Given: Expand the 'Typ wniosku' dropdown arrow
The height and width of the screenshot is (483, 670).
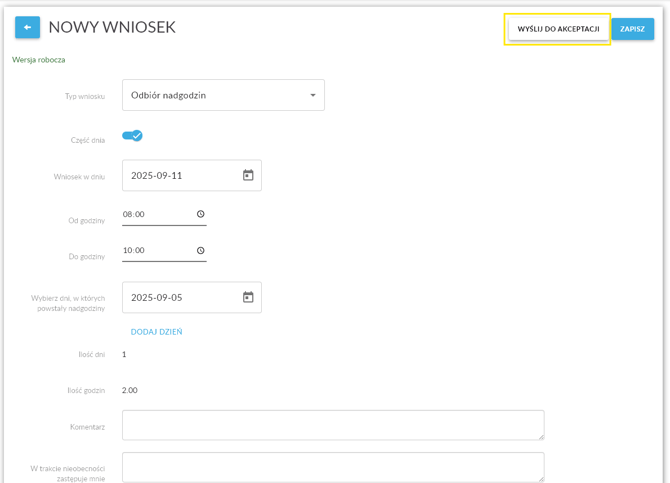Looking at the screenshot, I should tap(312, 96).
